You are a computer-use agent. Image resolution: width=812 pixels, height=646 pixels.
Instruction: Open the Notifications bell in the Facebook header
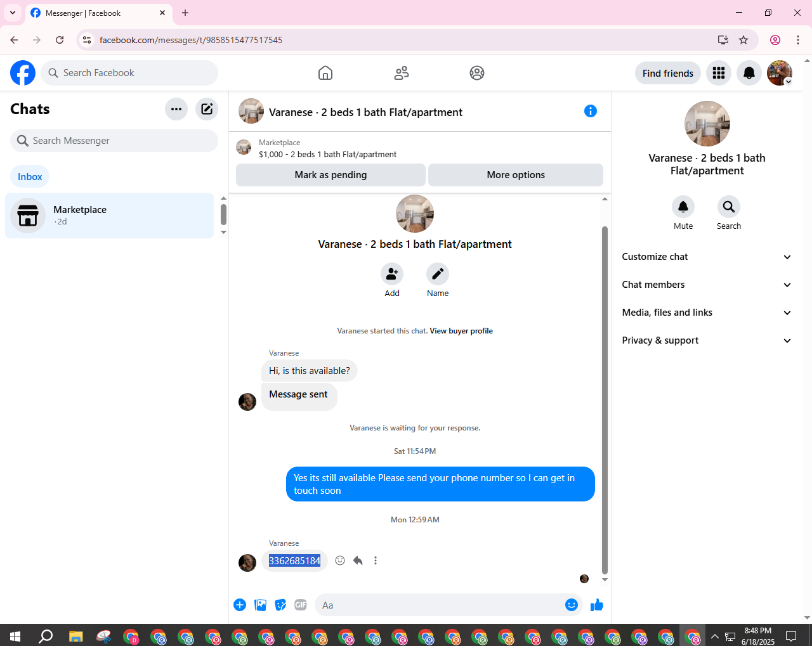749,73
